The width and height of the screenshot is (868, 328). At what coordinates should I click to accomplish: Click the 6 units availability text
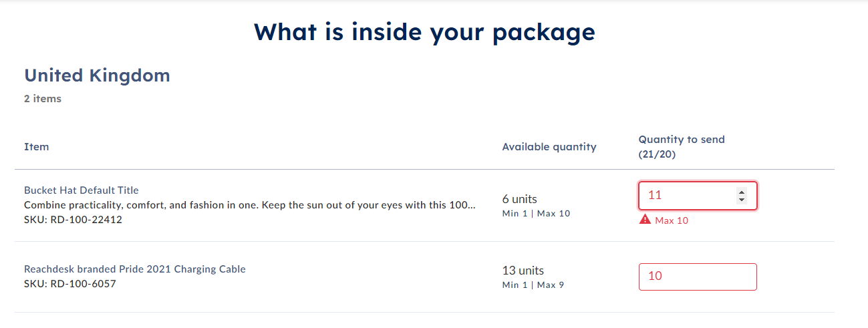click(x=520, y=199)
